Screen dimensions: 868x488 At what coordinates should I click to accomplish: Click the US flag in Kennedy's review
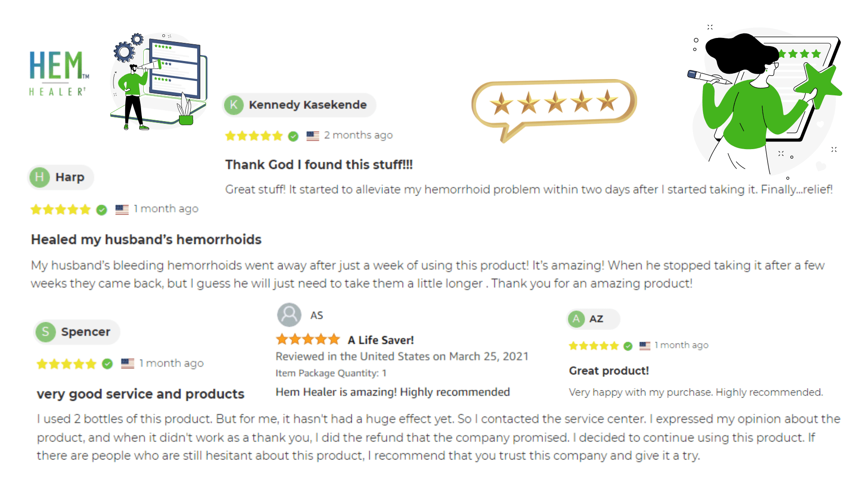coord(312,136)
